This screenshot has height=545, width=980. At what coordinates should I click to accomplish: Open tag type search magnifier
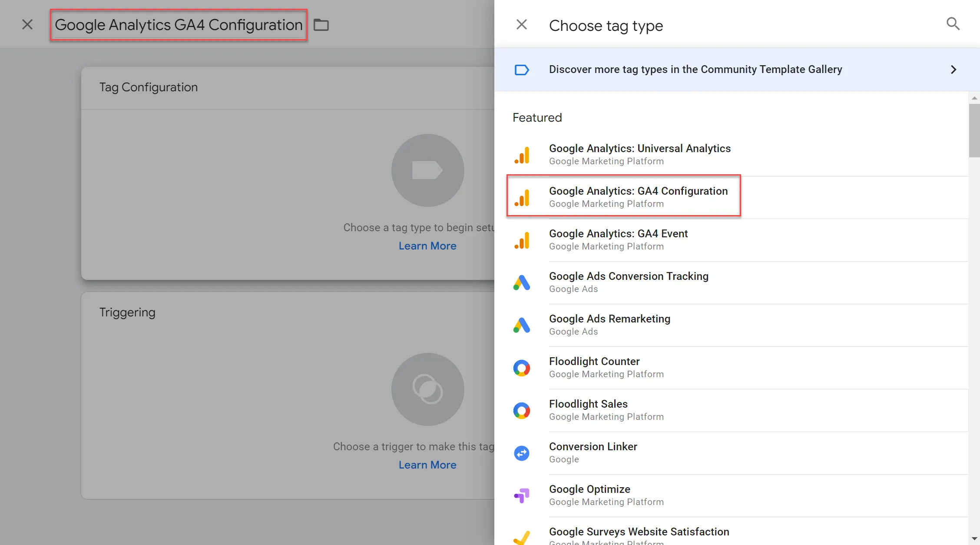[x=953, y=23]
